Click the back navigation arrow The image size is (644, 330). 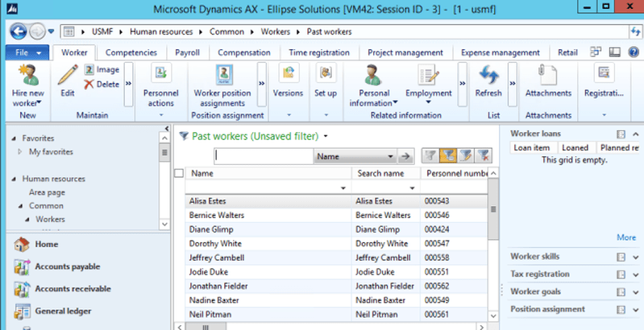(19, 31)
